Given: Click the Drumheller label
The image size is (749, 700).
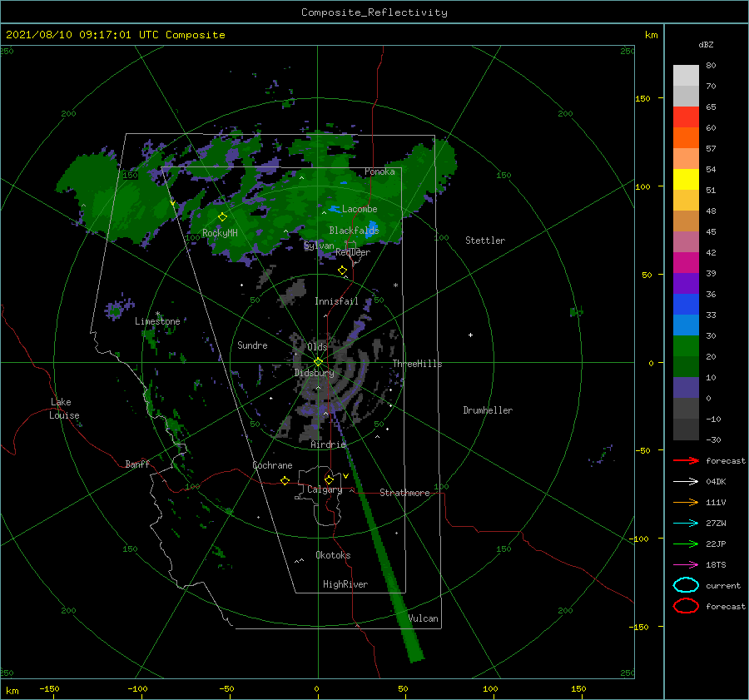Looking at the screenshot, I should [x=488, y=410].
